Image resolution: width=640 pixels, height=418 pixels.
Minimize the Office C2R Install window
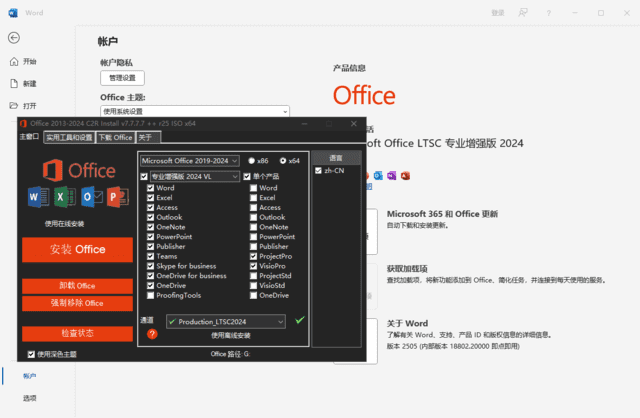[304, 123]
